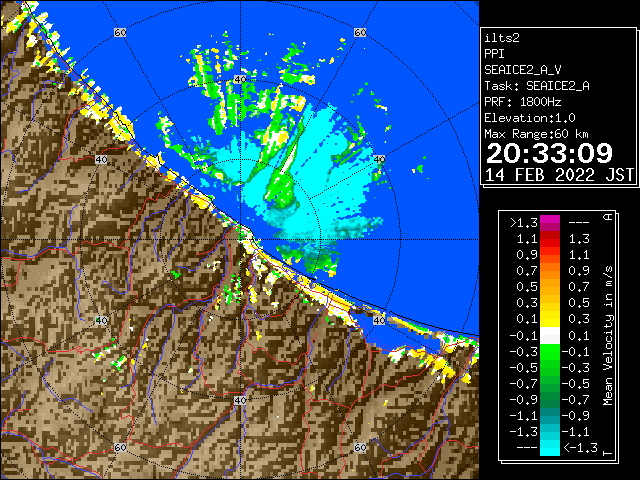This screenshot has height=480, width=640.
Task: Pick the white near-zero swatch on the velocity scale
Action: (550, 336)
